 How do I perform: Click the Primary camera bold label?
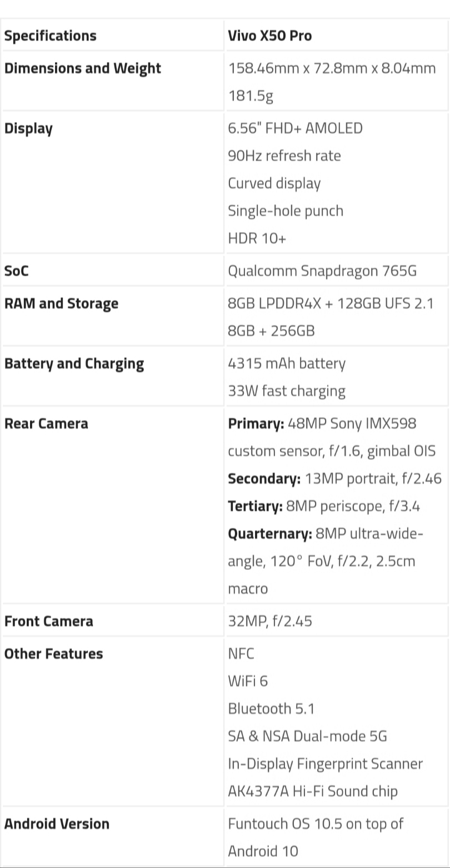pos(256,424)
